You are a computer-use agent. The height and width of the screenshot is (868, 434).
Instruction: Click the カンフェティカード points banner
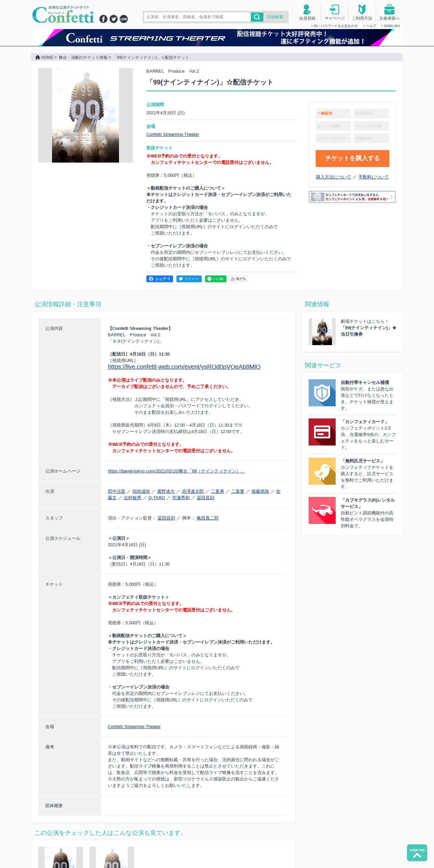point(352,197)
